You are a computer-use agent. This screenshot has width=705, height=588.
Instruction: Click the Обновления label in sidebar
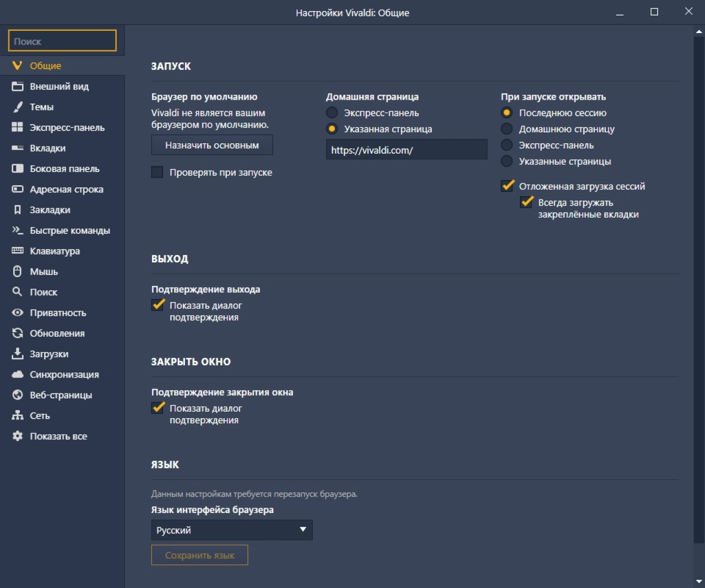(57, 333)
